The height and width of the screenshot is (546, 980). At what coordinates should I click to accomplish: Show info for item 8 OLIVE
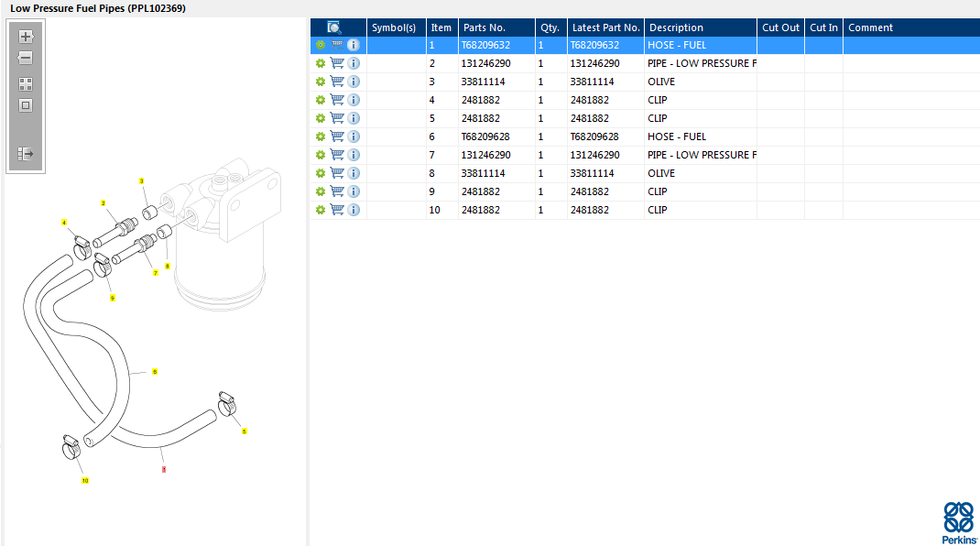point(354,173)
